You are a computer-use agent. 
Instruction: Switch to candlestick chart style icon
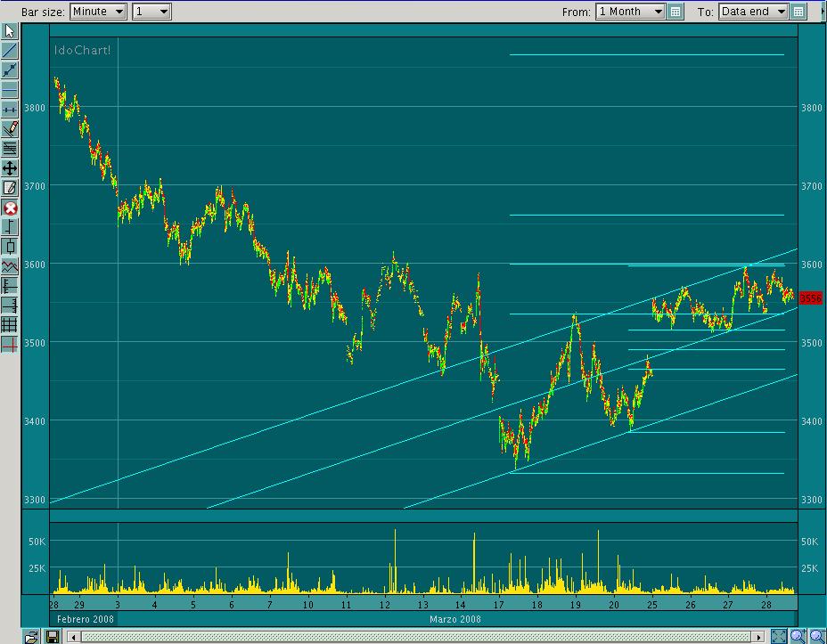(10, 247)
